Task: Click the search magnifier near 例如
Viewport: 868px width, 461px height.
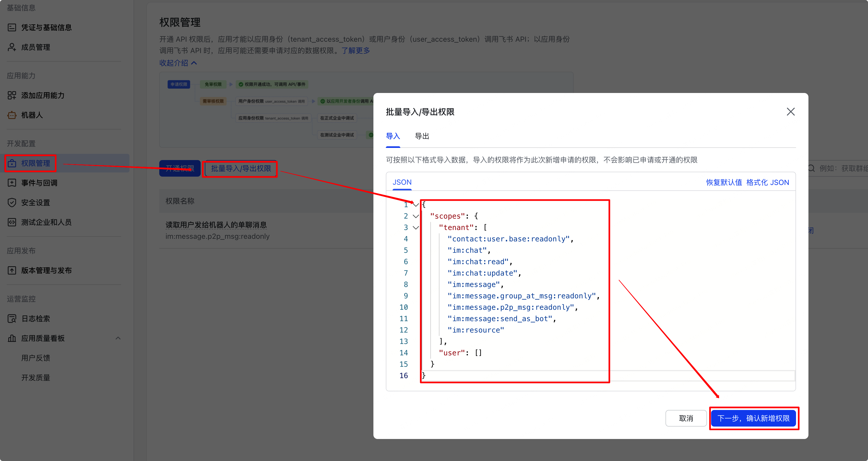Action: (x=811, y=168)
